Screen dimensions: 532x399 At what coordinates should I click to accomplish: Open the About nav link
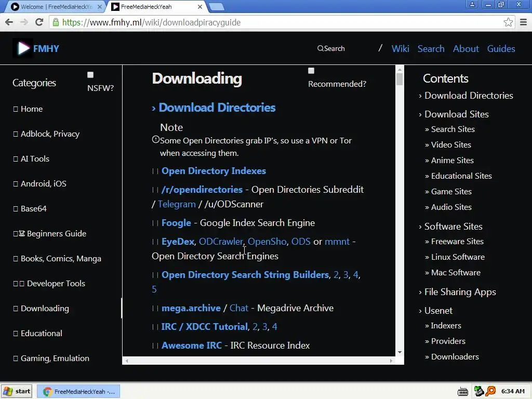(466, 48)
